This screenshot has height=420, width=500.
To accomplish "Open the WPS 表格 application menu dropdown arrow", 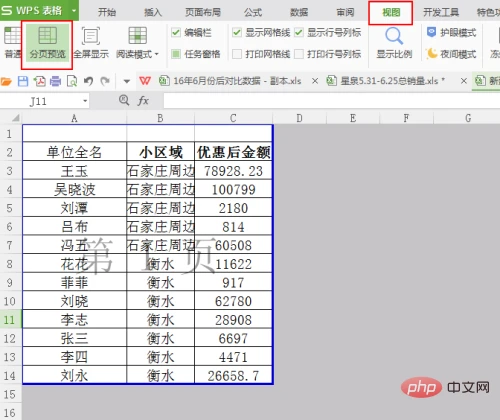I will [x=74, y=10].
